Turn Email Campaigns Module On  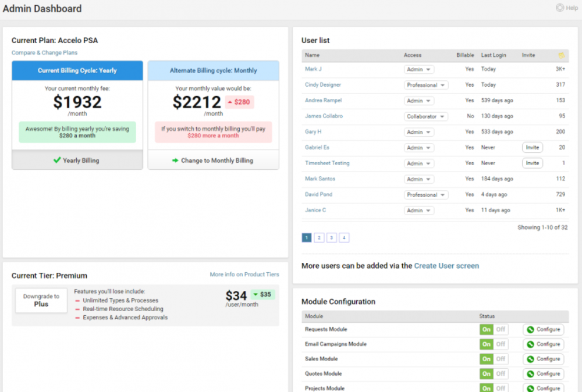tap(486, 344)
